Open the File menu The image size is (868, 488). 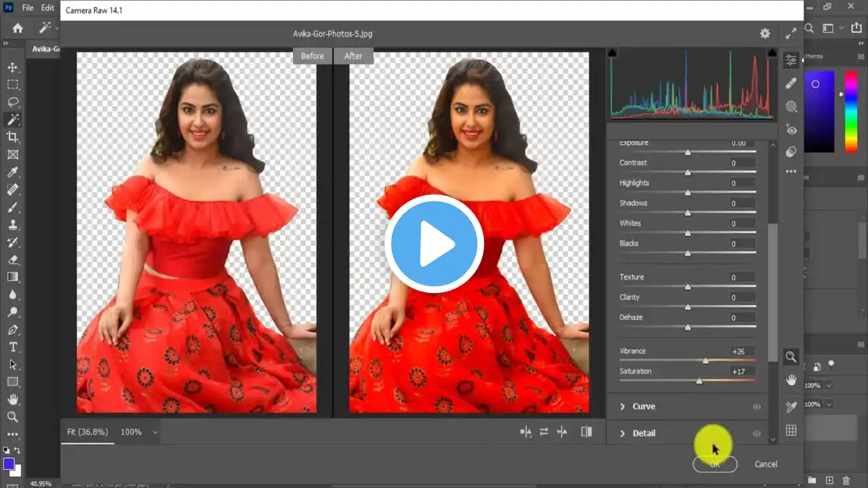(28, 7)
